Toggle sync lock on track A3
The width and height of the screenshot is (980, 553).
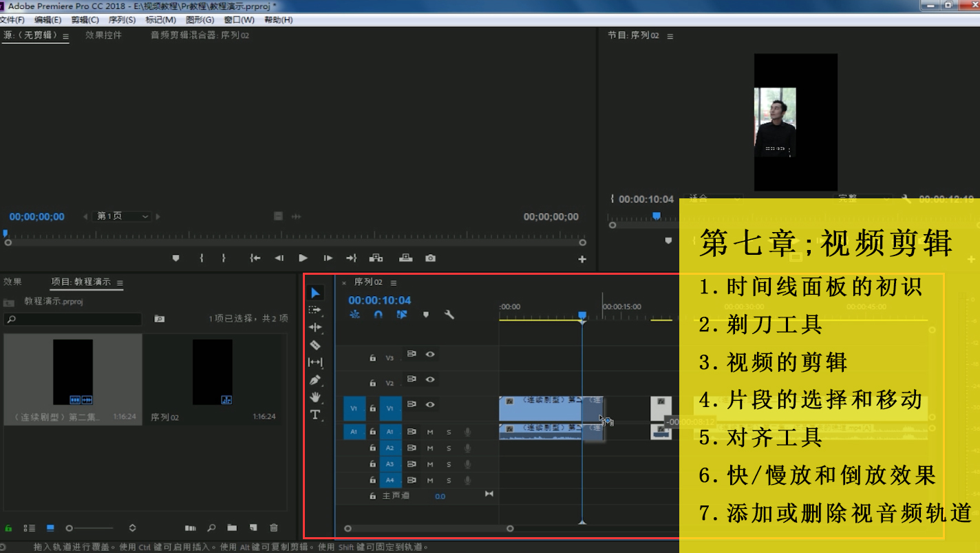412,464
